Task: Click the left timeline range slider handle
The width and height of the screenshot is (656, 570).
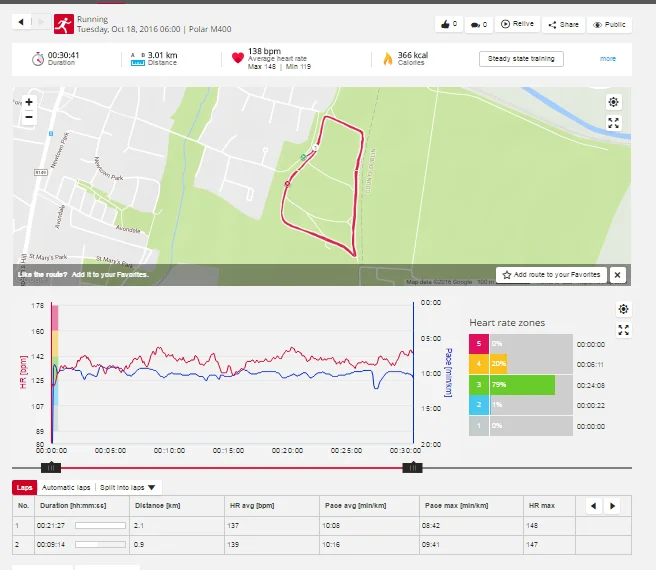Action: pos(51,467)
